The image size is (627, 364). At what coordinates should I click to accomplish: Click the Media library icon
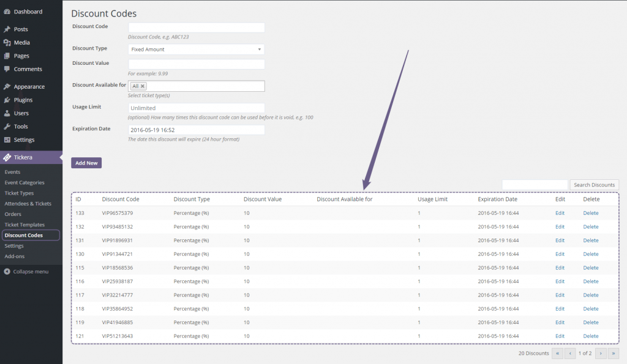coord(7,42)
